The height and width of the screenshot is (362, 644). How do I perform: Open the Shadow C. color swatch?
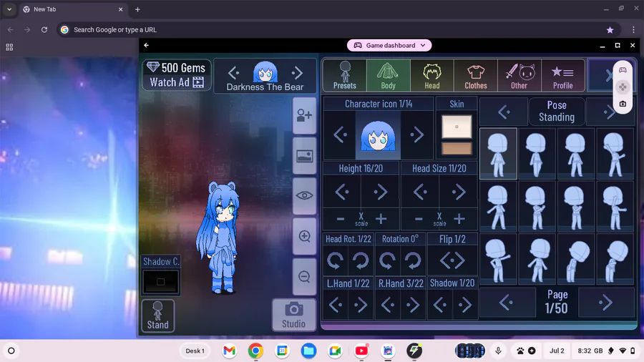coord(160,282)
